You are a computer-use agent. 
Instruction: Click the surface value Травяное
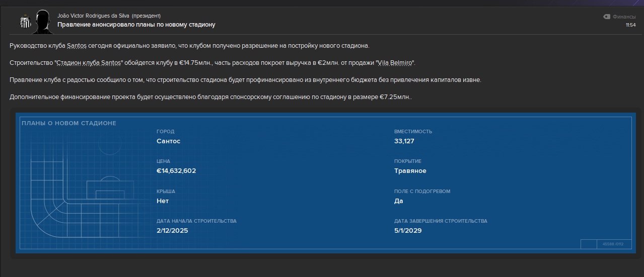pos(410,171)
